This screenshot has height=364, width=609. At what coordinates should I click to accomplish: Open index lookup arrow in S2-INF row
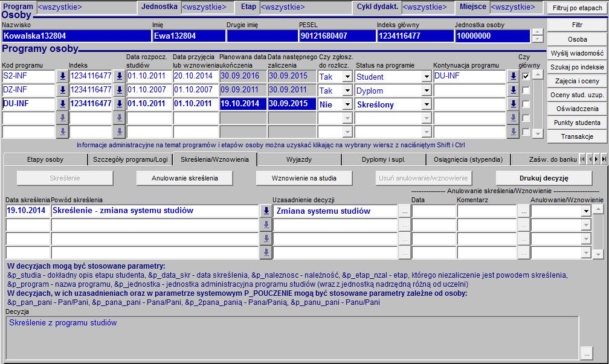119,77
